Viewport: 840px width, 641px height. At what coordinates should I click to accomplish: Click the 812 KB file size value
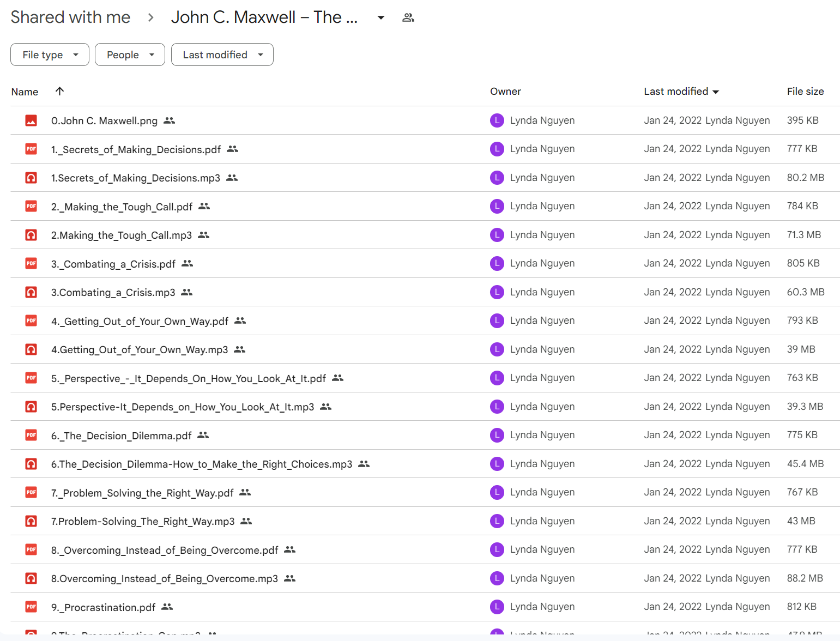tap(801, 607)
